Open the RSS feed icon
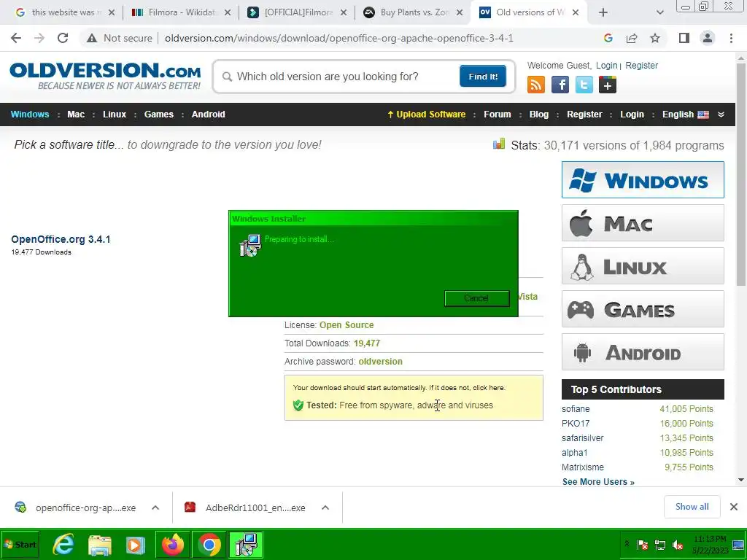Image resolution: width=747 pixels, height=560 pixels. tap(536, 85)
